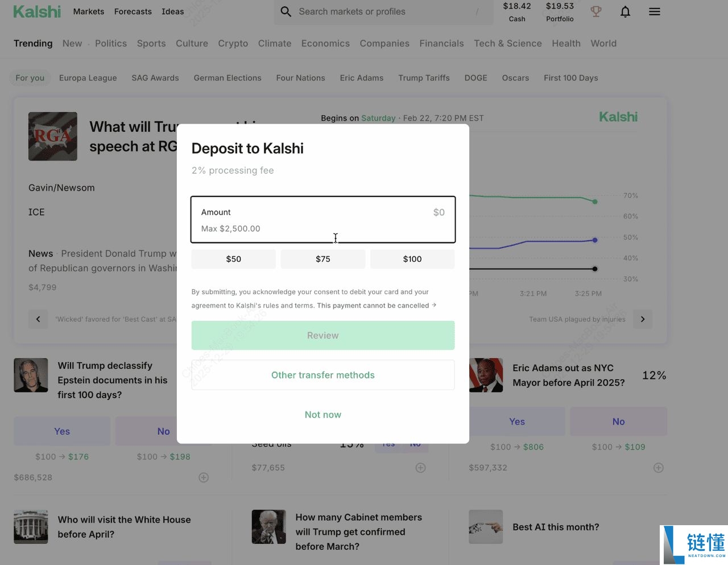Screen dimensions: 728x565
Task: Click the Review deposit button
Action: [x=323, y=336]
